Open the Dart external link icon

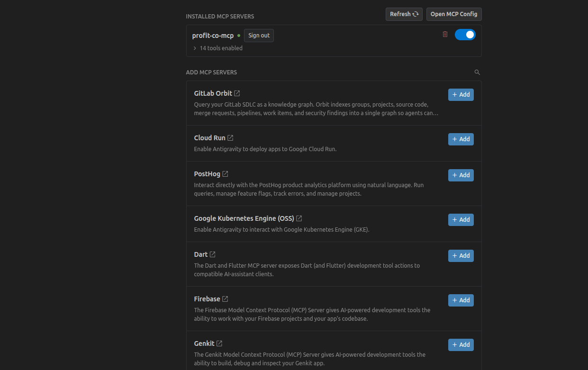[x=212, y=254]
